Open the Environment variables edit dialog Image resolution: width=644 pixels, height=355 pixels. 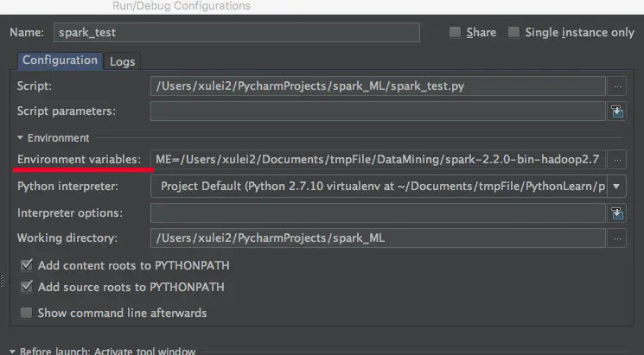[617, 160]
